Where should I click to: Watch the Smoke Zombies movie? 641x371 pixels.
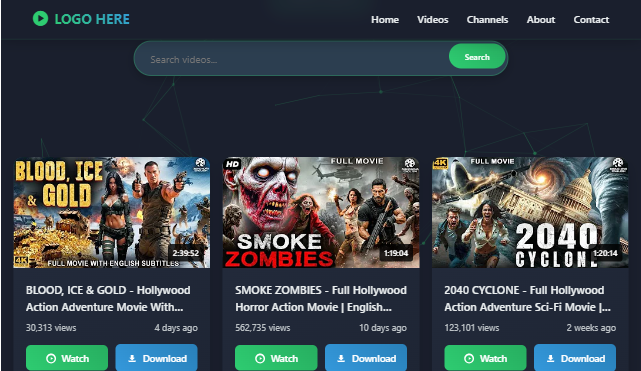click(276, 358)
